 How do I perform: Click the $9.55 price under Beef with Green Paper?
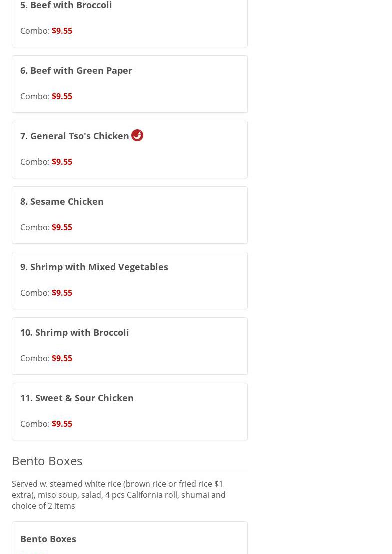(x=62, y=96)
